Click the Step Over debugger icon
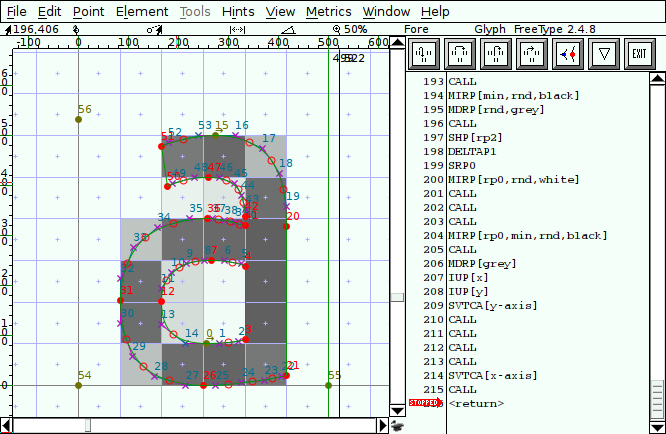The height and width of the screenshot is (434, 666). coord(461,52)
